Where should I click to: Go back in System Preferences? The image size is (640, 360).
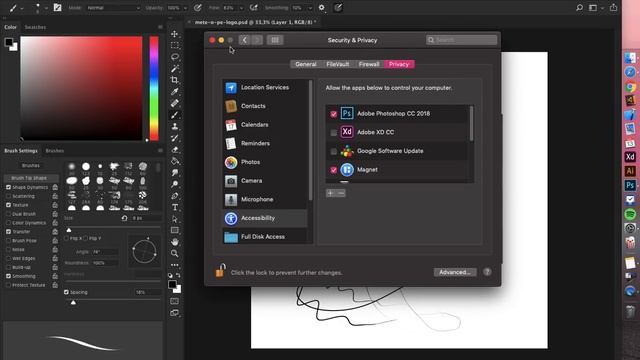(244, 40)
